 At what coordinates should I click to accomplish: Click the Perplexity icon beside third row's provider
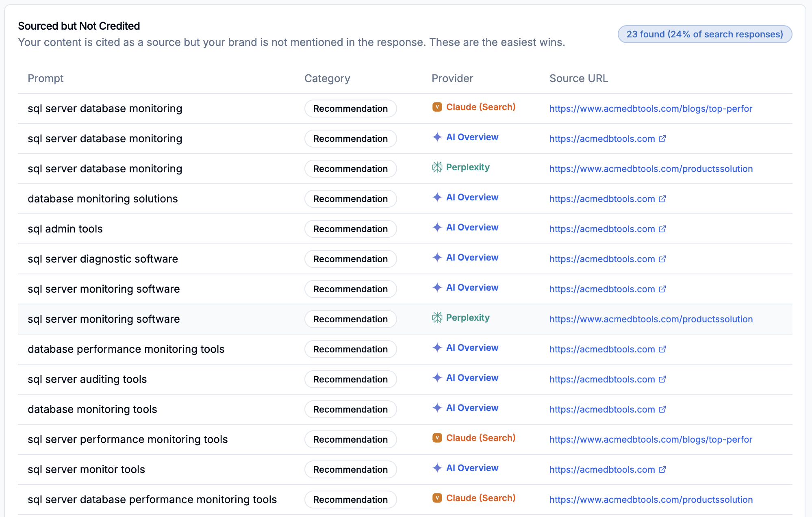click(x=437, y=167)
